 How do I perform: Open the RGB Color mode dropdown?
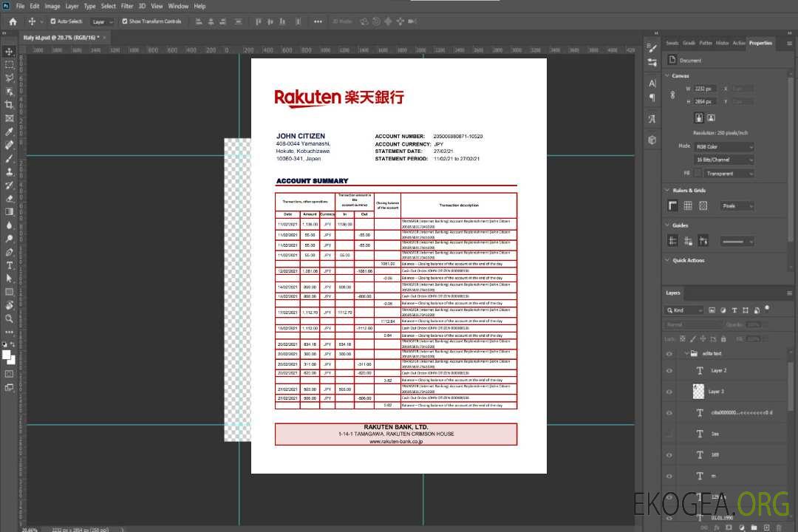point(724,146)
